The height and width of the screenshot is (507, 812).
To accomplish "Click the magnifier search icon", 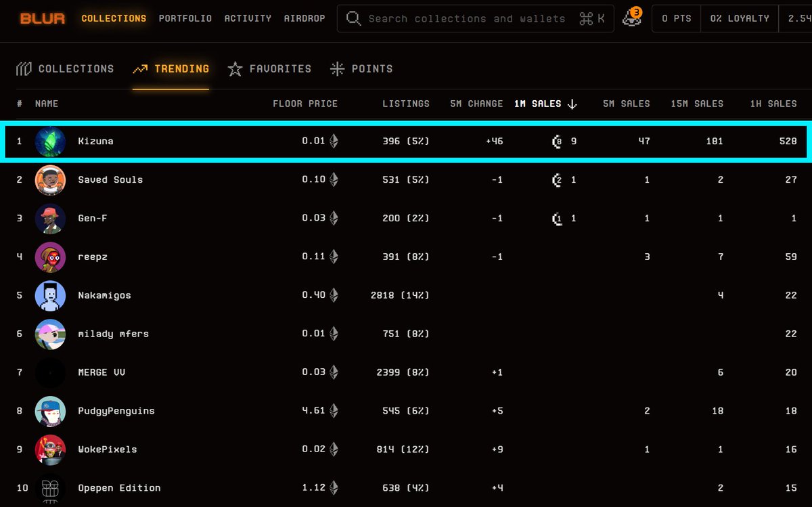I will pyautogui.click(x=353, y=18).
